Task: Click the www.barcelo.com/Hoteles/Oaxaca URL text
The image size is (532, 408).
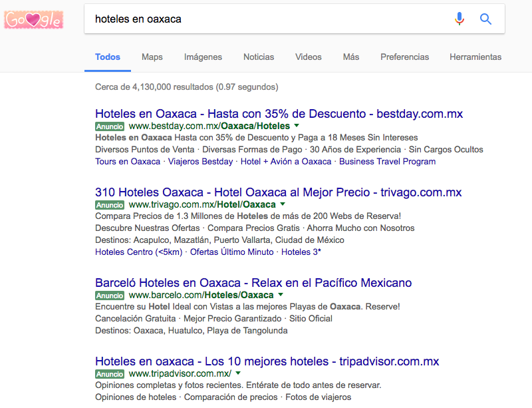Action: [x=201, y=295]
